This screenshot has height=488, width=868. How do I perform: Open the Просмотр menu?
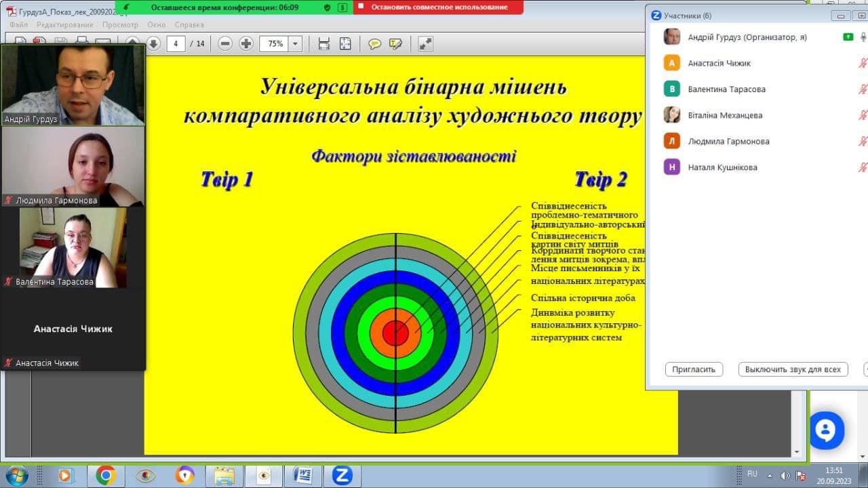[120, 25]
